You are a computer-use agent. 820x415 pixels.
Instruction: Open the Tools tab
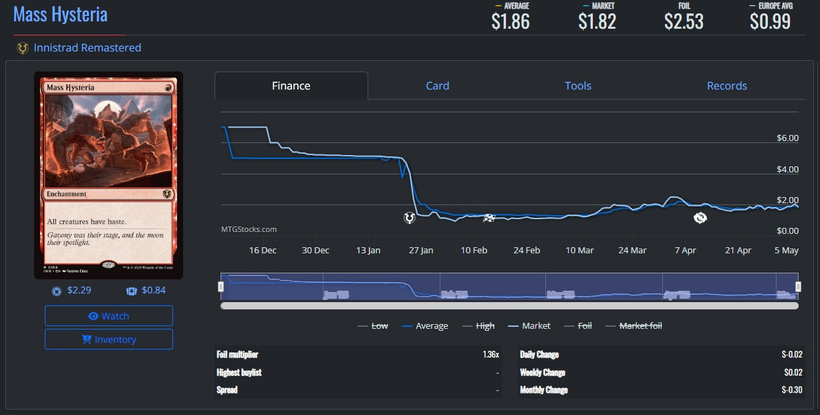578,86
